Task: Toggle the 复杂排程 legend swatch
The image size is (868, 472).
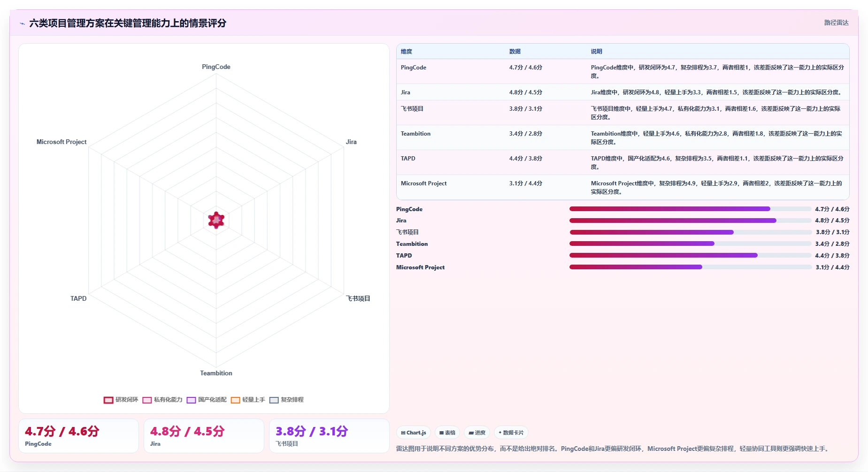Action: (x=274, y=400)
